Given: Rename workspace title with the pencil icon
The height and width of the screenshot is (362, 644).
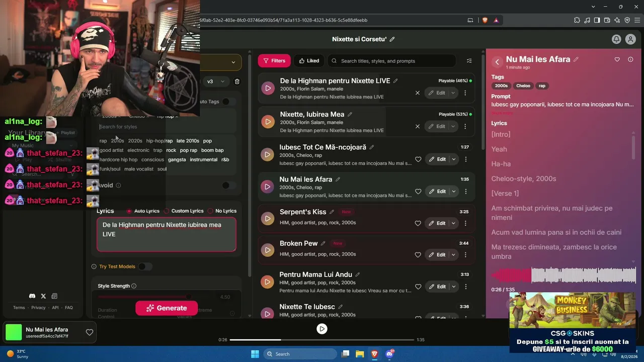Looking at the screenshot, I should pos(392,39).
